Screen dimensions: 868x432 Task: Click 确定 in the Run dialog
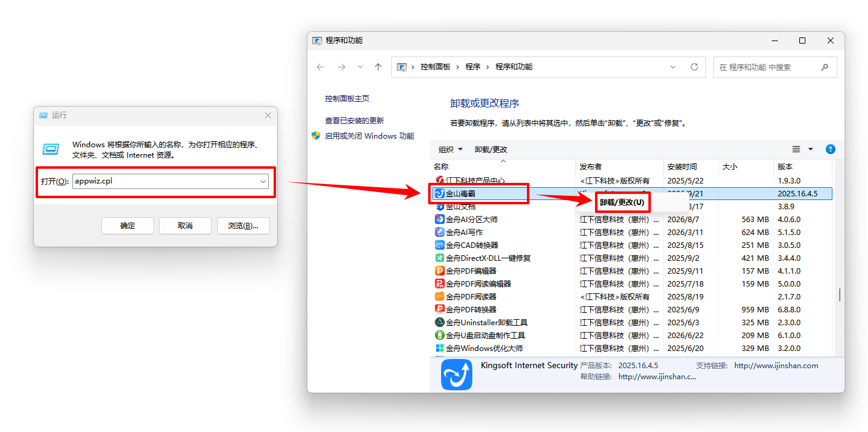click(128, 226)
